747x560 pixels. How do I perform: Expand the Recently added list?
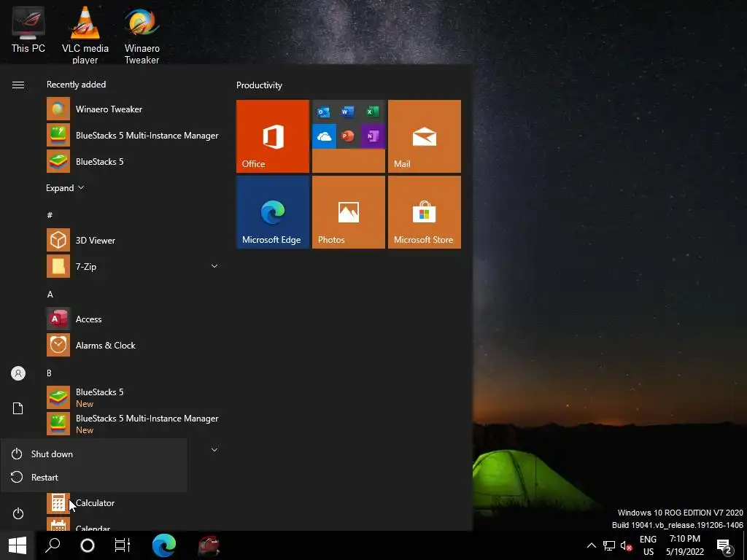65,187
